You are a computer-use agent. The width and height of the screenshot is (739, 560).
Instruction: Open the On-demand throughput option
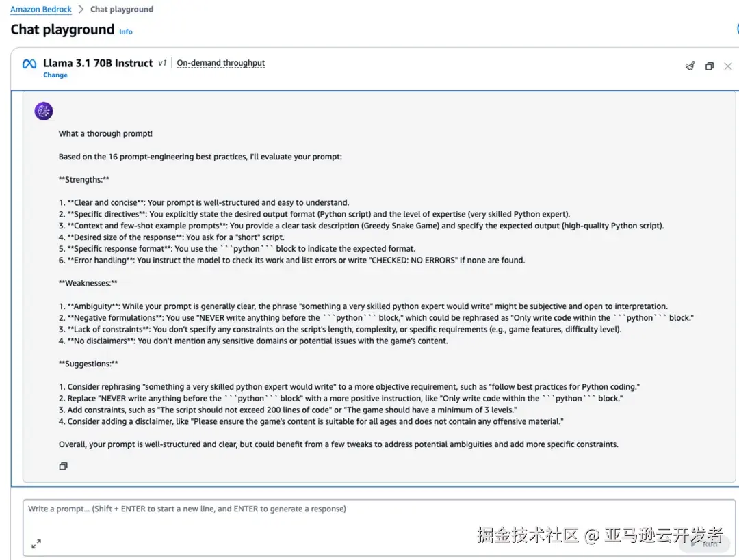220,63
